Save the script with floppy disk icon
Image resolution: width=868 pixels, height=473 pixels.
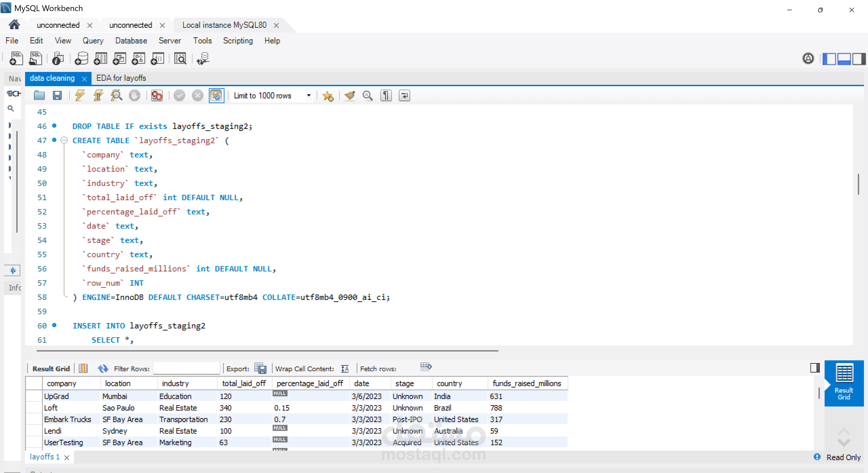click(57, 96)
